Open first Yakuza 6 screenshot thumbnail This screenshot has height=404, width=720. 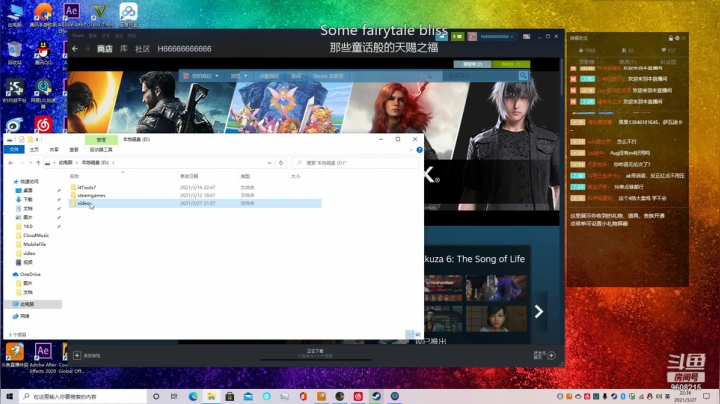[443, 288]
